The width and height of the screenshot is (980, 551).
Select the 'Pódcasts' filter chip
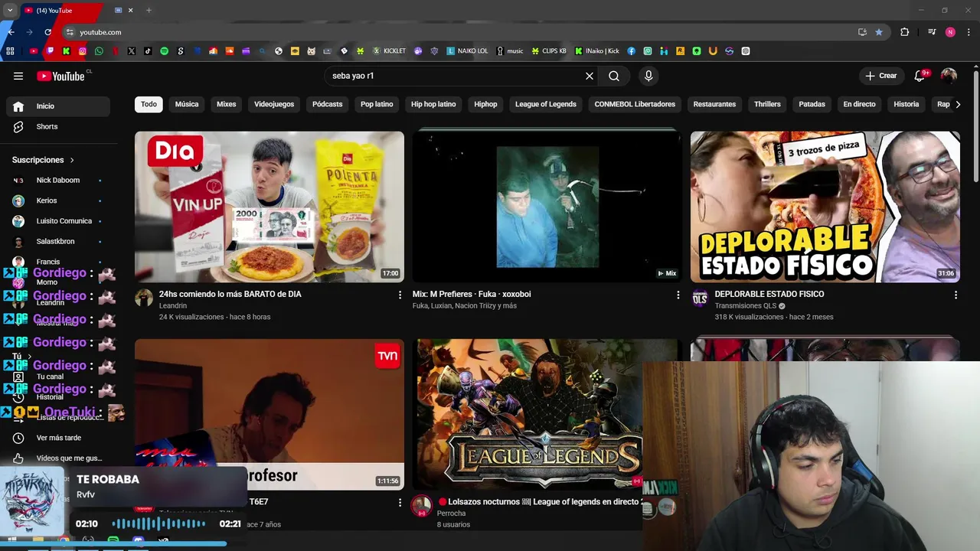(x=327, y=104)
